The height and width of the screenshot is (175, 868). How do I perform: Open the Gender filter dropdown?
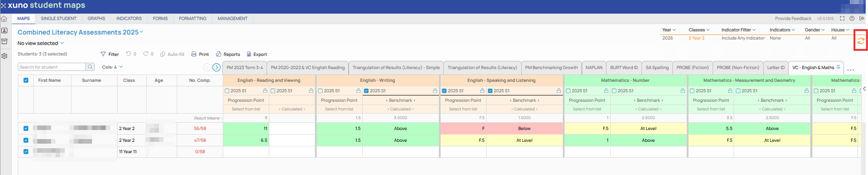pyautogui.click(x=815, y=30)
